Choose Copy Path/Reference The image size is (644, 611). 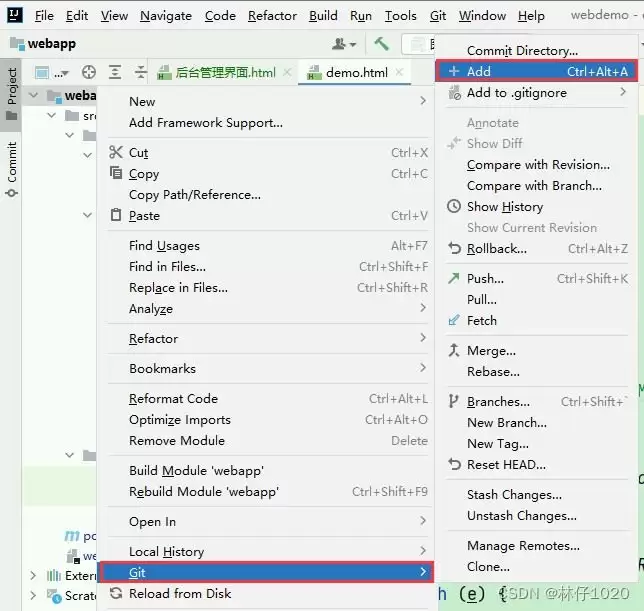point(268,195)
